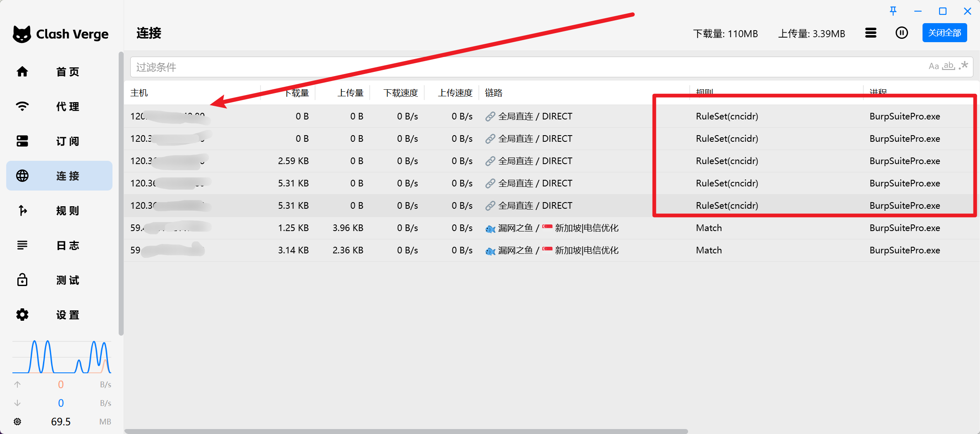The width and height of the screenshot is (980, 434).
Task: Click the 69.5 MB memory value
Action: click(61, 422)
